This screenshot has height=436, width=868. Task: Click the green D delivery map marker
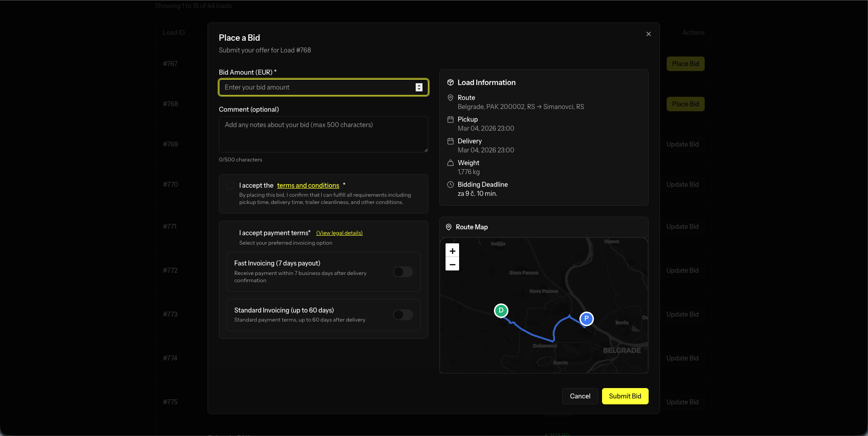tap(501, 311)
